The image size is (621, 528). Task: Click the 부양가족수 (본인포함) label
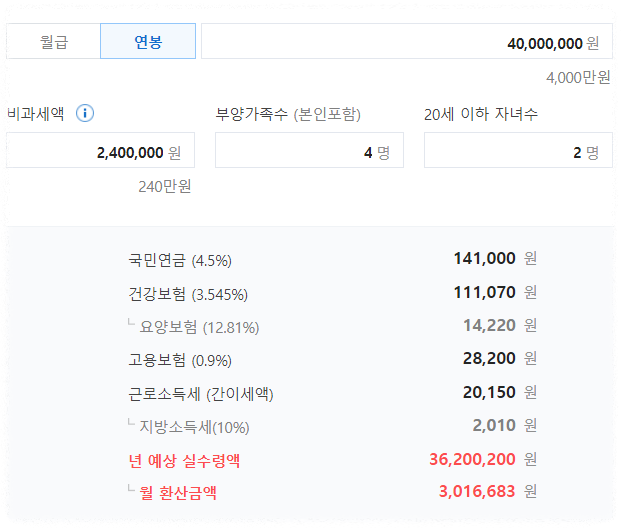tap(288, 114)
